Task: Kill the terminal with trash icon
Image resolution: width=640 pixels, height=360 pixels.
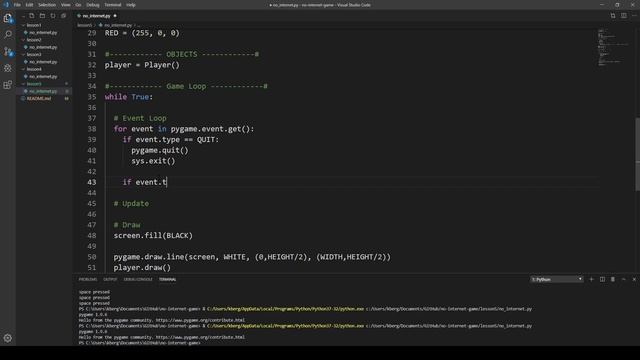Action: (x=613, y=280)
